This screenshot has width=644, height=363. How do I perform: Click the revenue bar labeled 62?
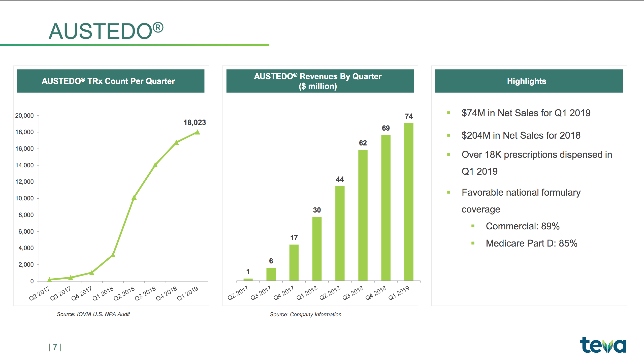click(363, 215)
